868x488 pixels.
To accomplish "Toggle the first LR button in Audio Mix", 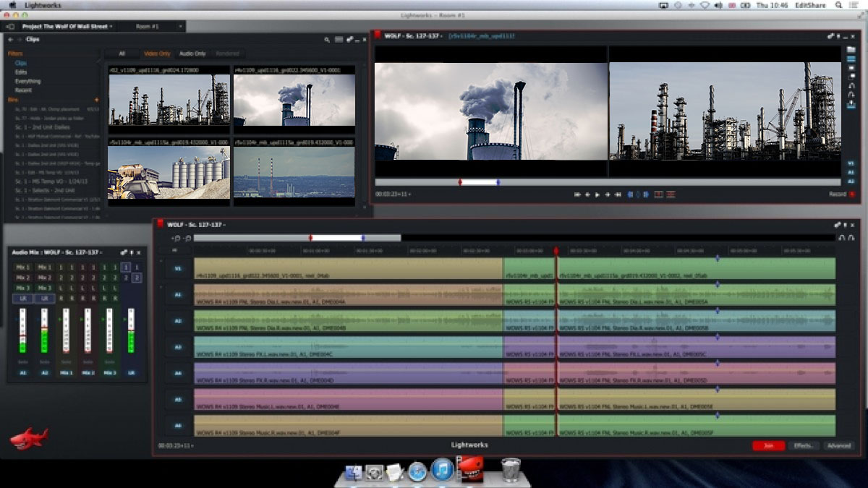I will [x=22, y=298].
